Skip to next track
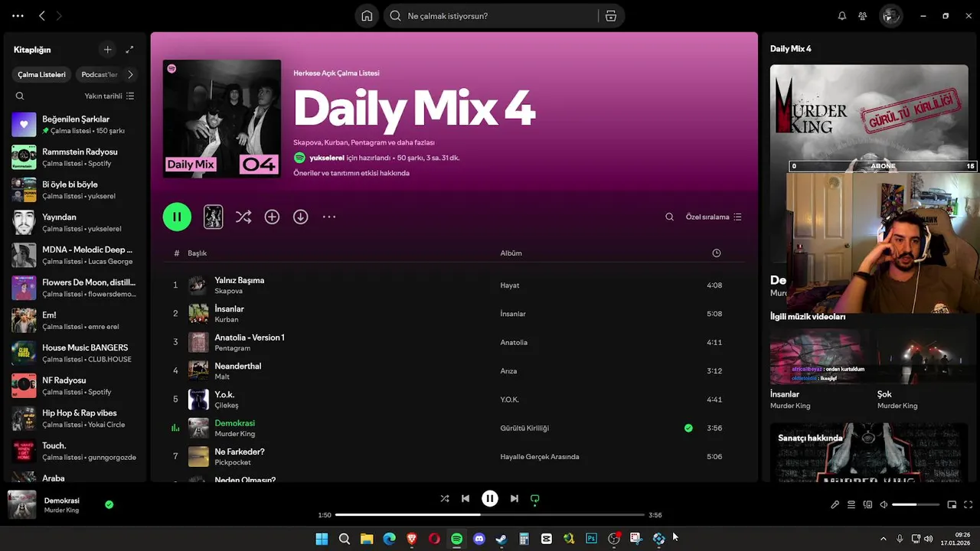This screenshot has height=551, width=980. coord(514,499)
